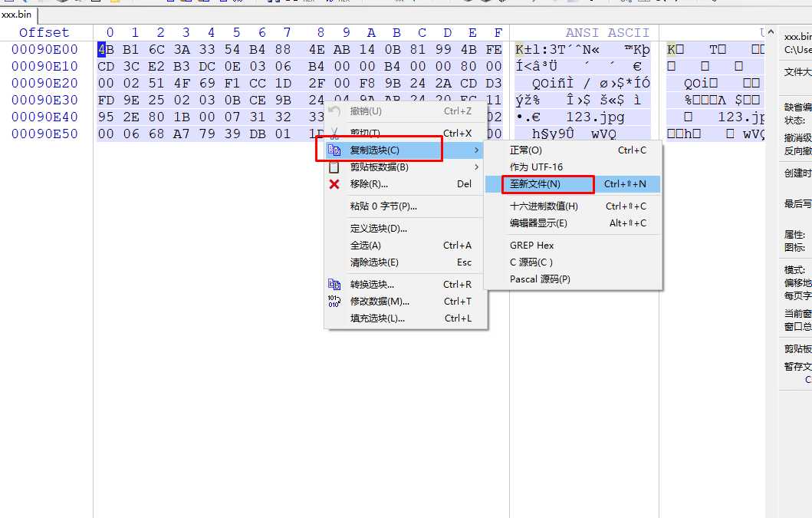Expand the 剪贴板数据(B) submenu arrow

(x=476, y=167)
